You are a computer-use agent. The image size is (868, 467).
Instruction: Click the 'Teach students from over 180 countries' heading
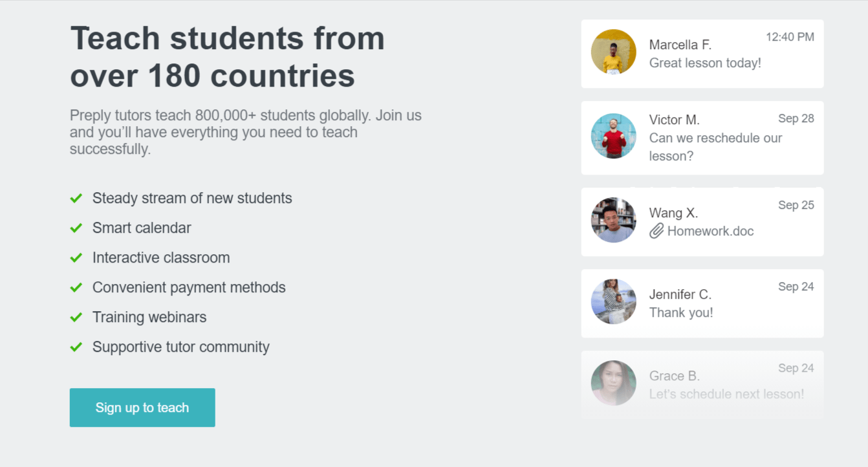click(227, 57)
